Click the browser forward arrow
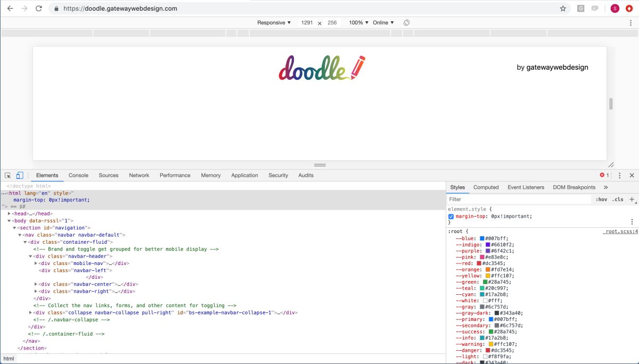 coord(24,9)
